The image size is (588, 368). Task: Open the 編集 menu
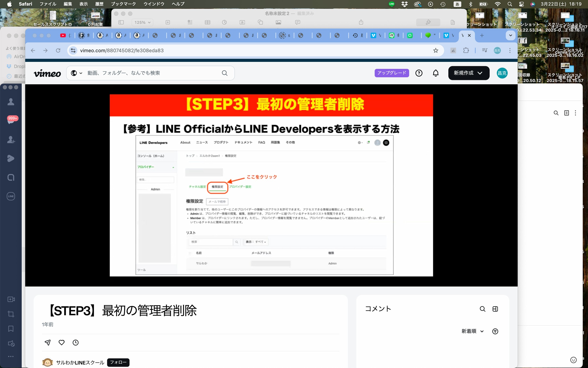pyautogui.click(x=68, y=4)
